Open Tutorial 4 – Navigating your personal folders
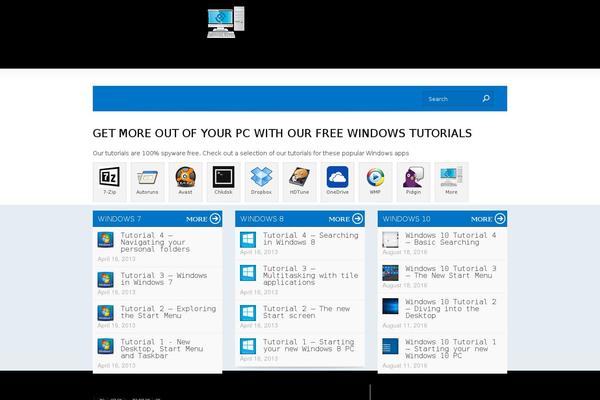The width and height of the screenshot is (600, 400). [x=155, y=242]
